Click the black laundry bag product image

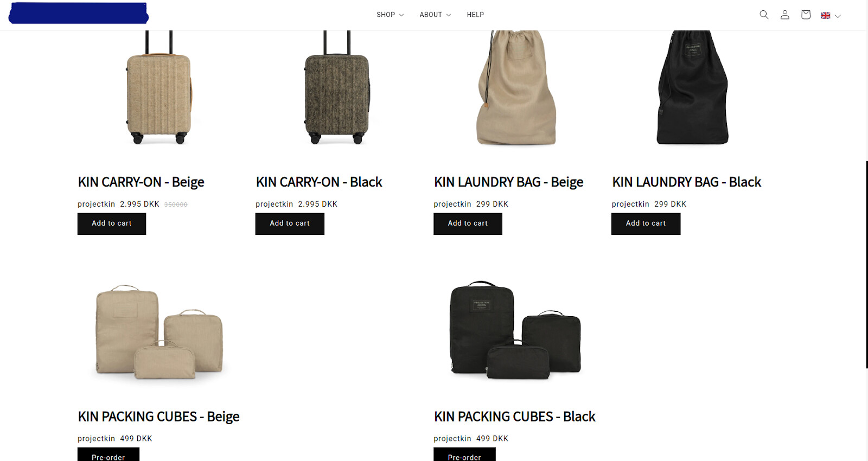pyautogui.click(x=693, y=88)
